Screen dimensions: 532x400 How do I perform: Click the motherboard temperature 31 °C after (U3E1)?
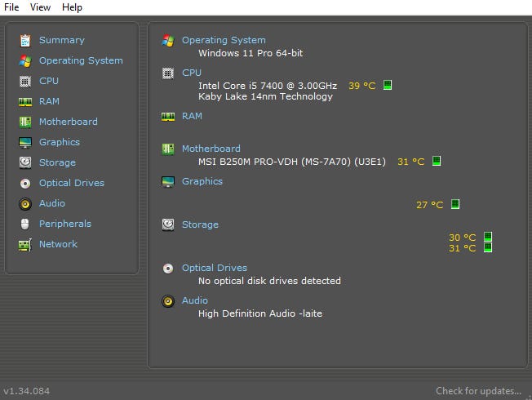(411, 162)
